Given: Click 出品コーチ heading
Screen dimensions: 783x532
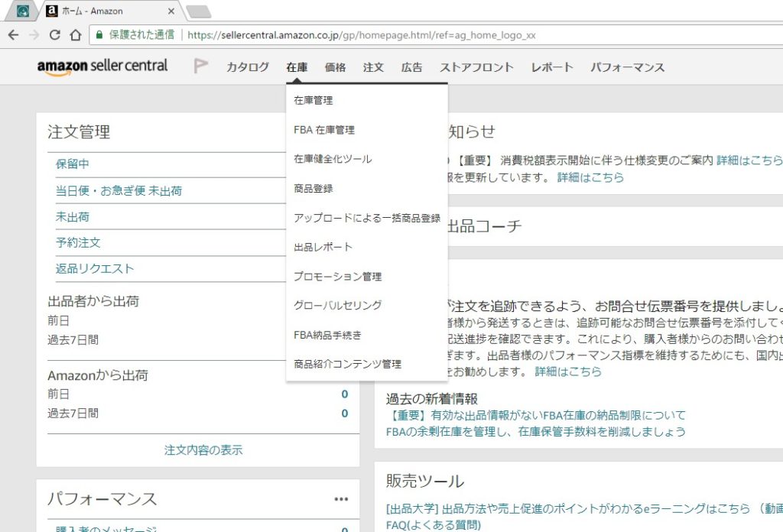Looking at the screenshot, I should coord(484,225).
